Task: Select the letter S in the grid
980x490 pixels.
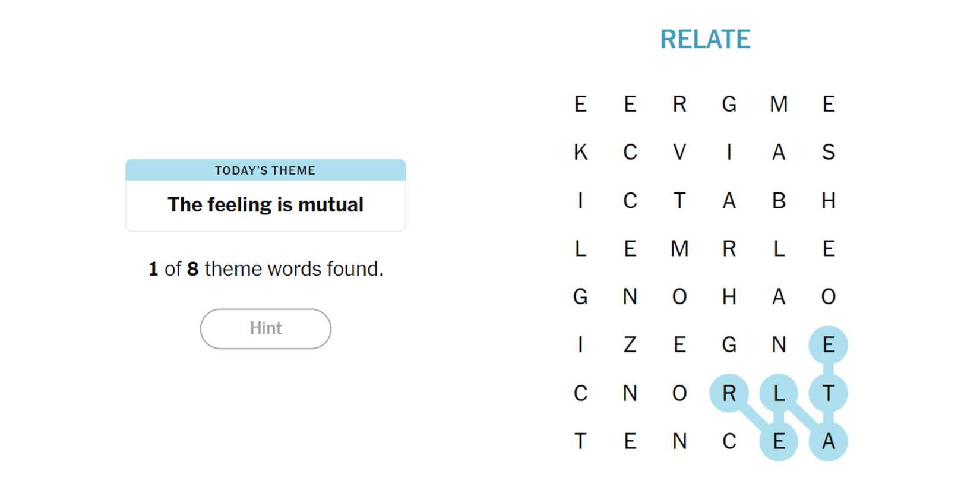Action: click(x=829, y=153)
